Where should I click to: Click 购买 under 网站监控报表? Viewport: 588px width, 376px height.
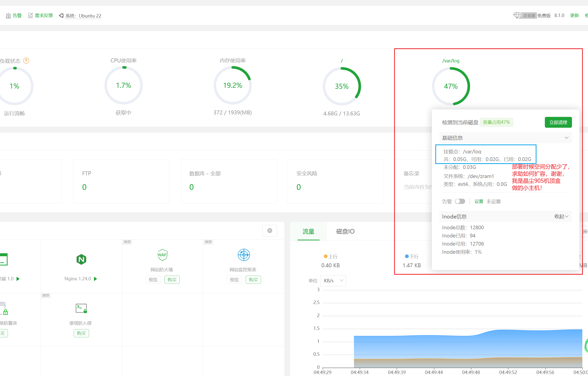(253, 280)
